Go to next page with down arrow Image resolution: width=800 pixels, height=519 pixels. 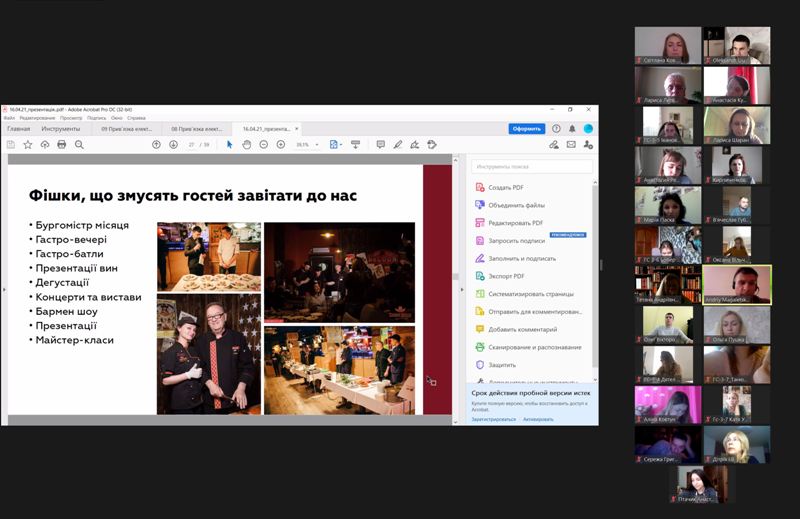[173, 145]
